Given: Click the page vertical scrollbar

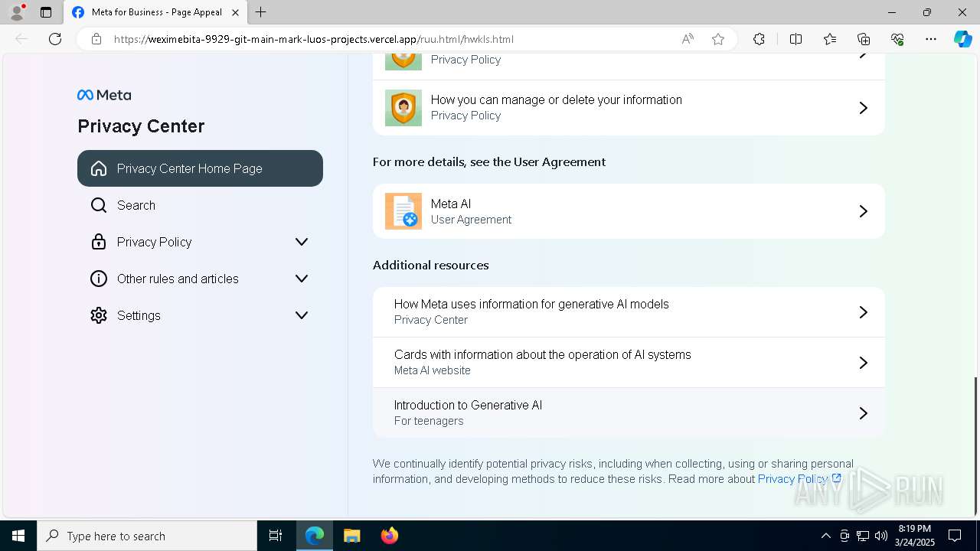Looking at the screenshot, I should pos(975,446).
